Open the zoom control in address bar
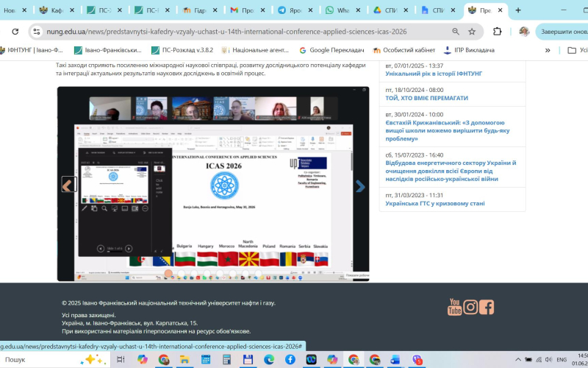The width and height of the screenshot is (588, 368). coord(456,32)
